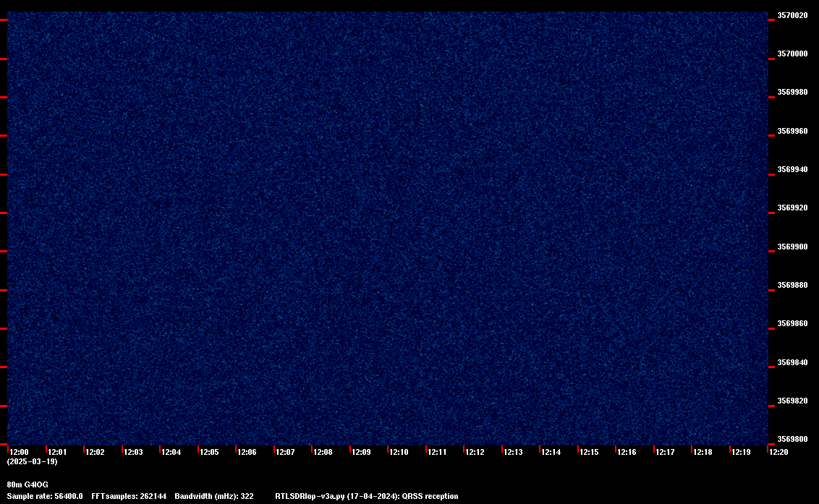This screenshot has width=819, height=504.
Task: Click the 12:04 time label
Action: (171, 452)
